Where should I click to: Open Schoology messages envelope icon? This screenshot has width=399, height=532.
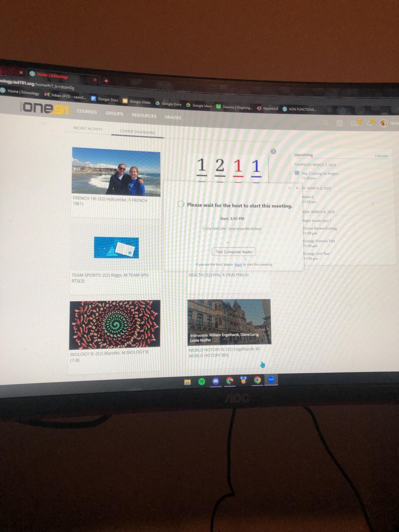[x=355, y=123]
